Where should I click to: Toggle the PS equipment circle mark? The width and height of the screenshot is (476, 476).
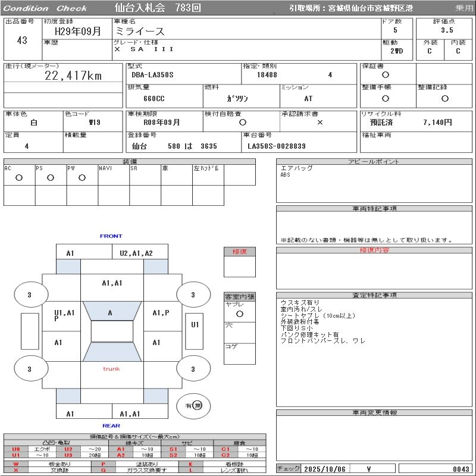(x=51, y=177)
